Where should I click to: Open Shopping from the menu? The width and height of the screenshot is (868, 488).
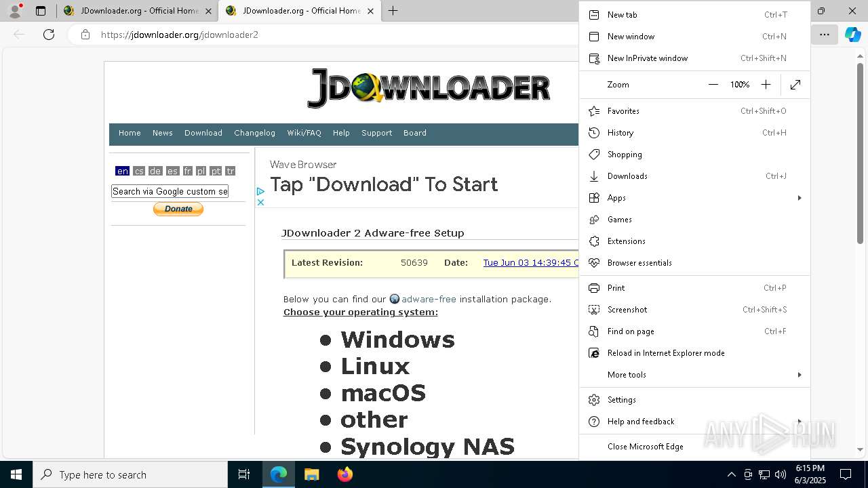tap(694, 155)
